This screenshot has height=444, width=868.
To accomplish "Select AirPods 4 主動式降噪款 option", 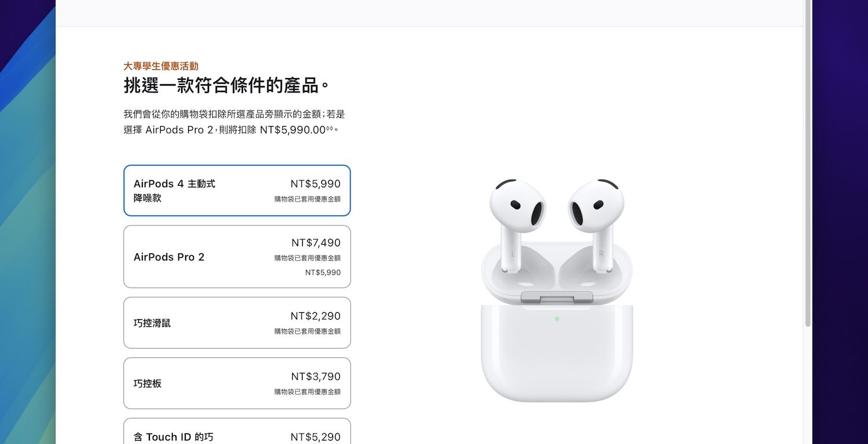I will [x=237, y=191].
